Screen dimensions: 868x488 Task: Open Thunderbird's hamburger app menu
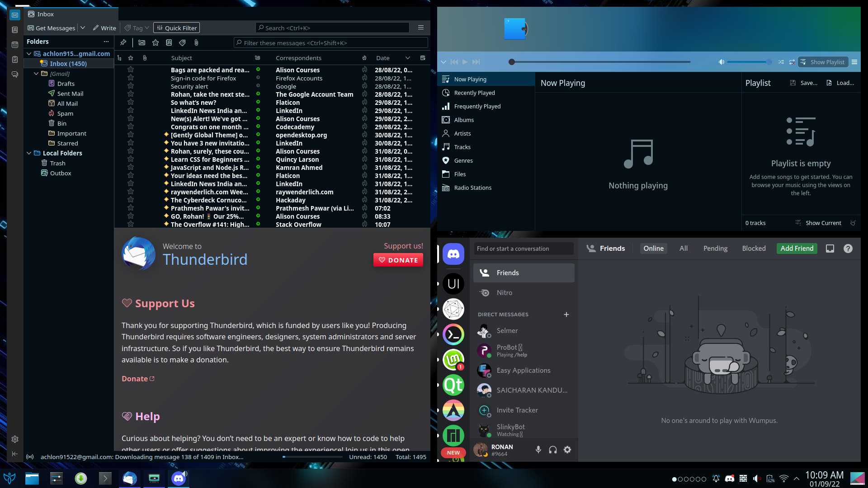pyautogui.click(x=421, y=28)
